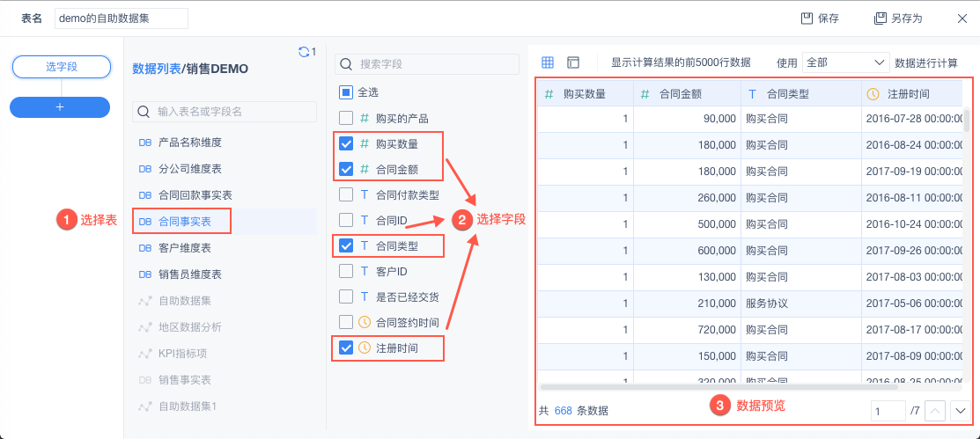
Task: Enable the 合同签约时间 field checkbox
Action: [346, 322]
